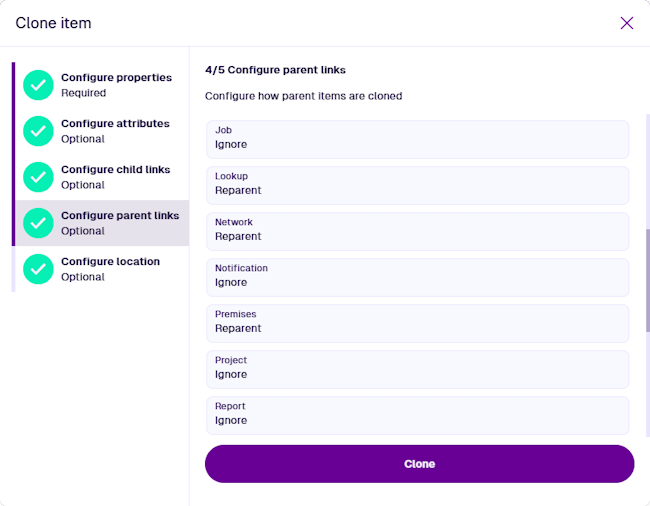Open the Premises clone option dropdown
This screenshot has width=650, height=506.
[417, 323]
